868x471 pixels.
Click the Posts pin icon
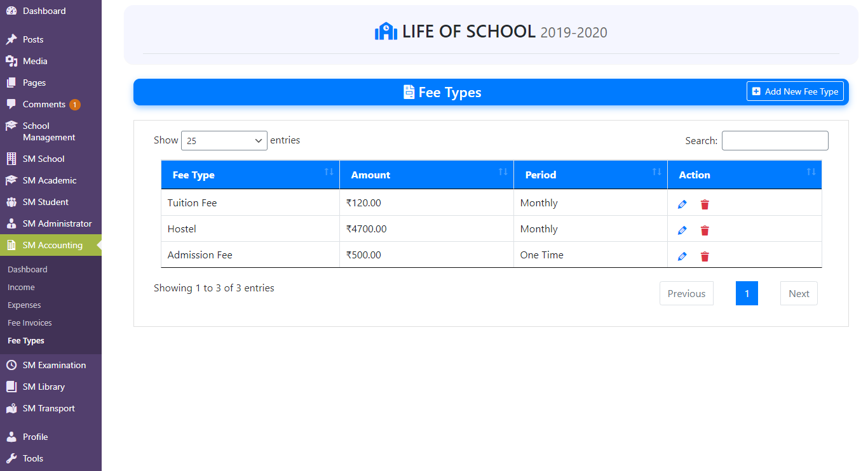pyautogui.click(x=11, y=39)
